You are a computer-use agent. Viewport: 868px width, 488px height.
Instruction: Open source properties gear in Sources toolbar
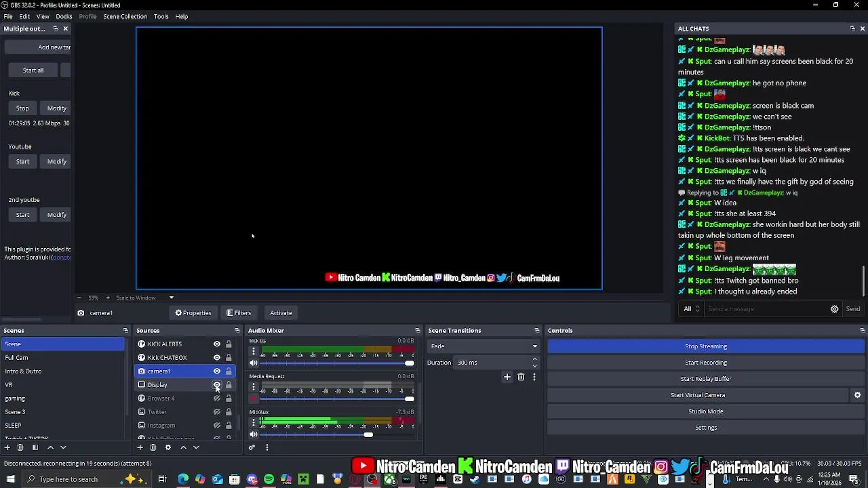(168, 447)
